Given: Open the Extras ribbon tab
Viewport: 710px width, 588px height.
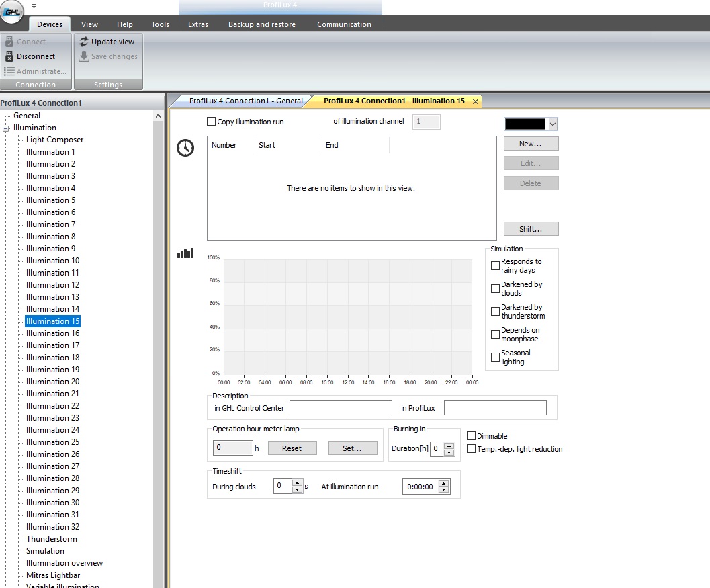Looking at the screenshot, I should coord(198,24).
